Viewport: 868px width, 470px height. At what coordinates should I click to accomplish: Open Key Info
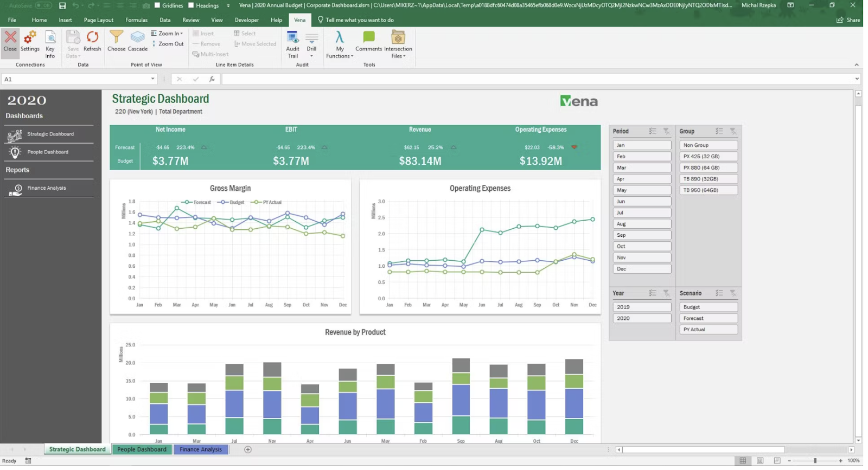(50, 44)
